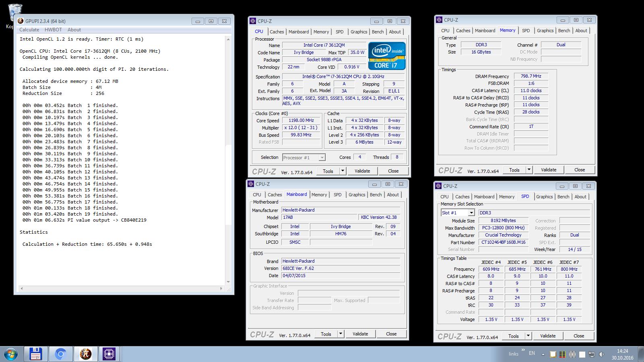The width and height of the screenshot is (644, 362).
Task: Click Validate in CPU tab window
Action: (x=362, y=171)
